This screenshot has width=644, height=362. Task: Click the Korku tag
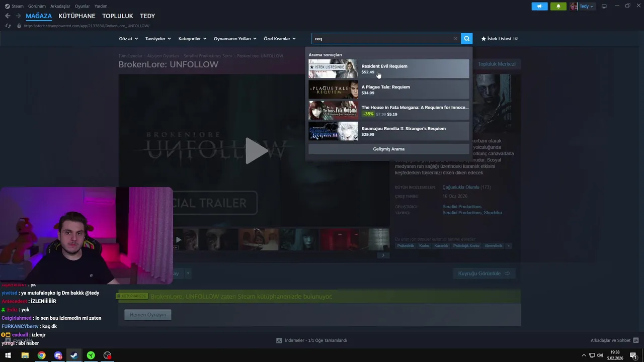(424, 246)
